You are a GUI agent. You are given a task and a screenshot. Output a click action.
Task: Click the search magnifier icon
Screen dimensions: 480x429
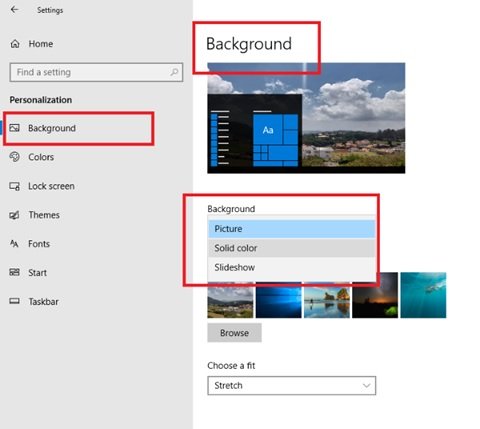click(174, 72)
